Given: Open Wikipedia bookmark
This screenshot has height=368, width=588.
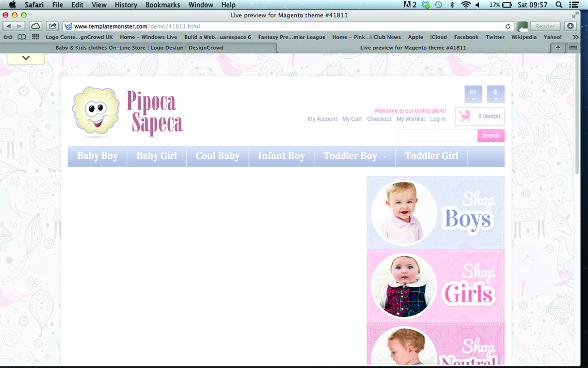Looking at the screenshot, I should click(x=524, y=37).
